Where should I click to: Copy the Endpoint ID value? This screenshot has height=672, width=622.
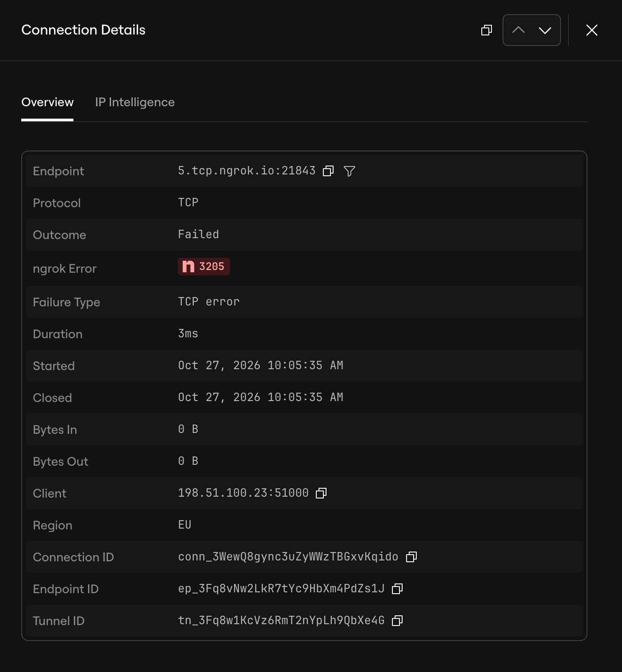click(397, 589)
